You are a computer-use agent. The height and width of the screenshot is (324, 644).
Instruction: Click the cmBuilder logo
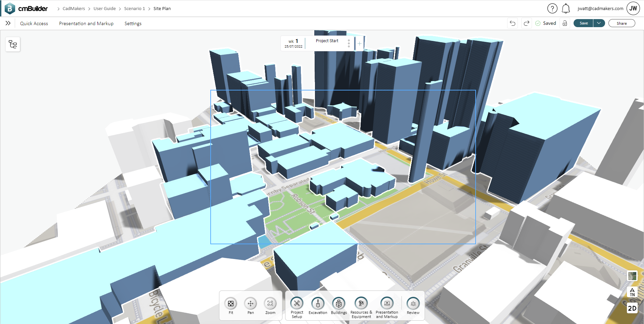tap(26, 8)
